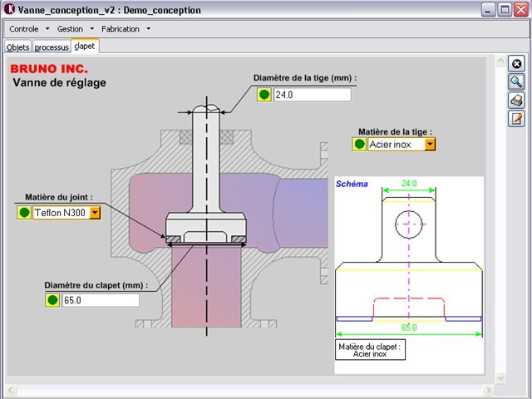
Task: Open the Controle menu
Action: pos(24,29)
